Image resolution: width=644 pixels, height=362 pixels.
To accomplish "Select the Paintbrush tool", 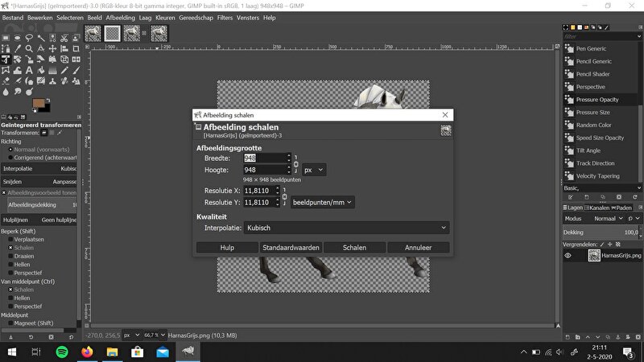I will [76, 70].
